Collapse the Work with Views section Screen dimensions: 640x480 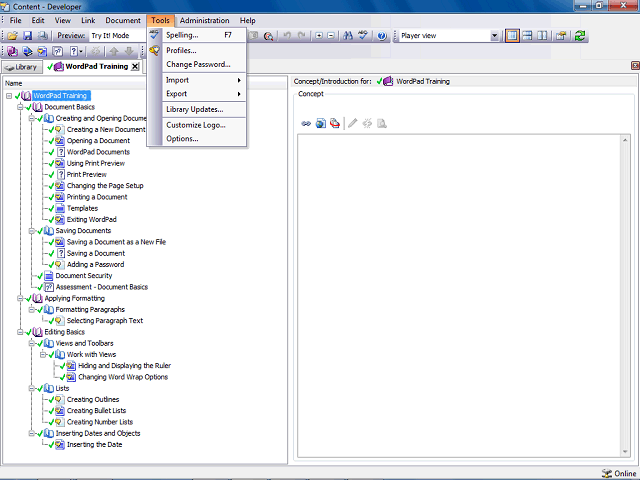point(43,355)
